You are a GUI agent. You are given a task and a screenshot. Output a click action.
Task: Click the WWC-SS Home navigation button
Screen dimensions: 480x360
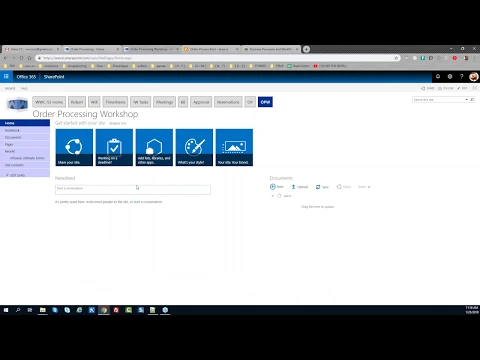click(x=49, y=102)
